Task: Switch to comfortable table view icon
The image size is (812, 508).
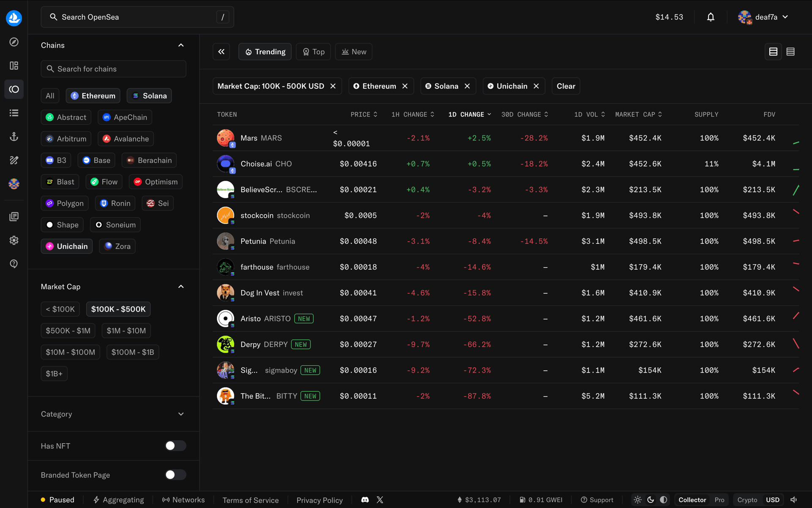Action: tap(773, 52)
